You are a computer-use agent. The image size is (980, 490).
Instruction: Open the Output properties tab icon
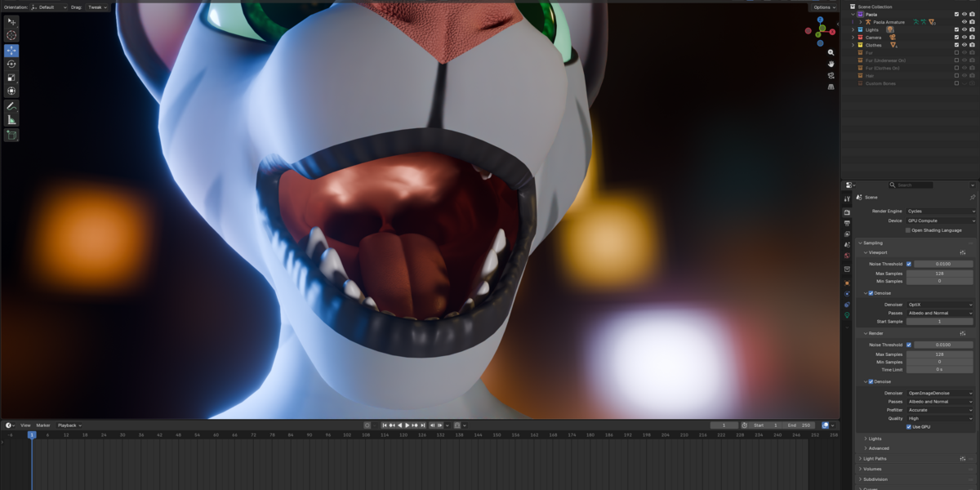click(x=847, y=223)
